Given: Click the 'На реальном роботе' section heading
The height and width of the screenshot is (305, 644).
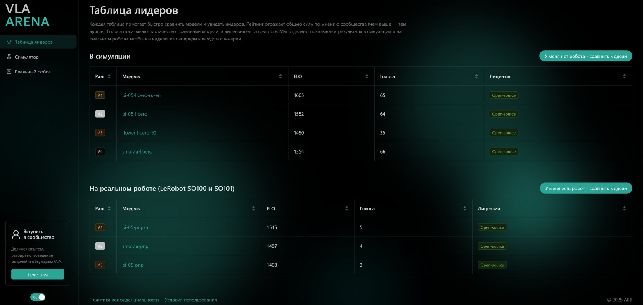Looking at the screenshot, I should coord(162,189).
